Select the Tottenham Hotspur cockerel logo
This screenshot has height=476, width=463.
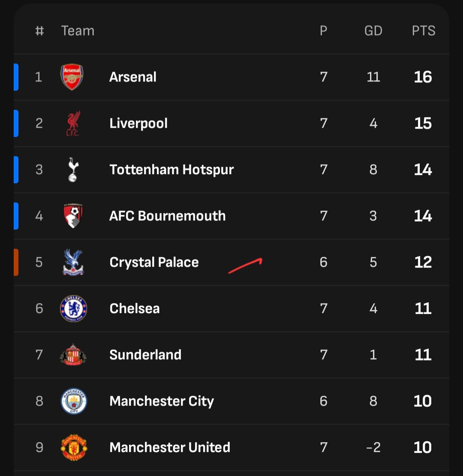(x=73, y=169)
